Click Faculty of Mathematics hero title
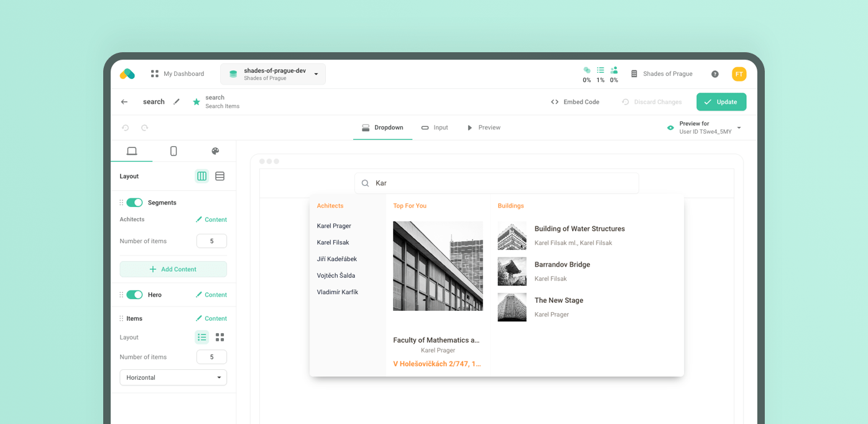 pos(436,340)
